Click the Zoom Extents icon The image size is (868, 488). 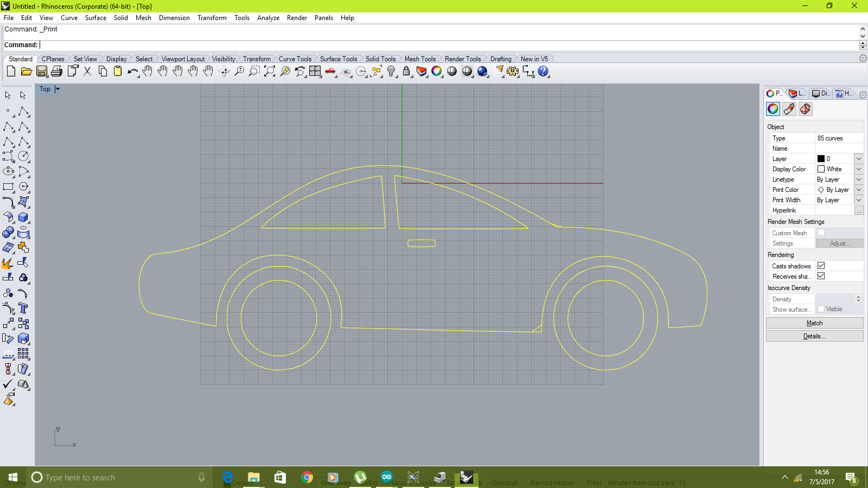click(269, 71)
